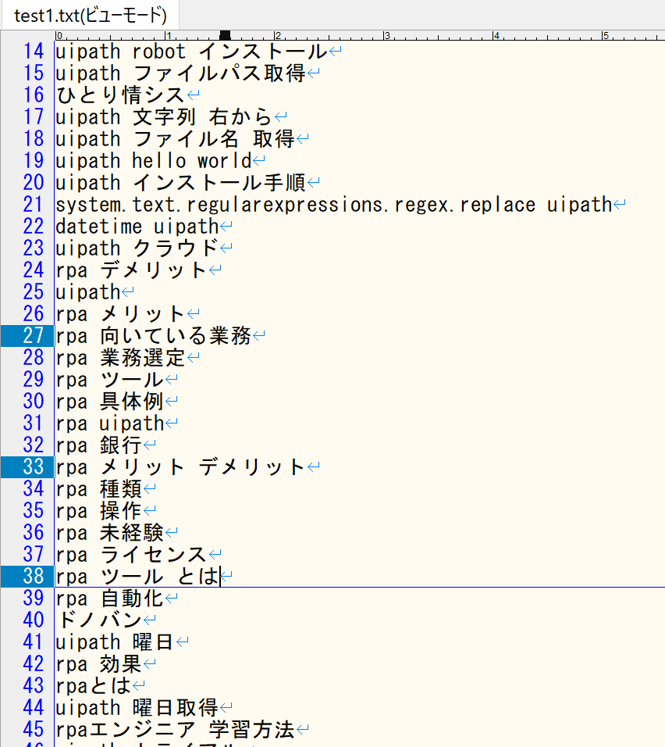
Task: Click text 'uipath robot インストール'
Action: tap(191, 51)
